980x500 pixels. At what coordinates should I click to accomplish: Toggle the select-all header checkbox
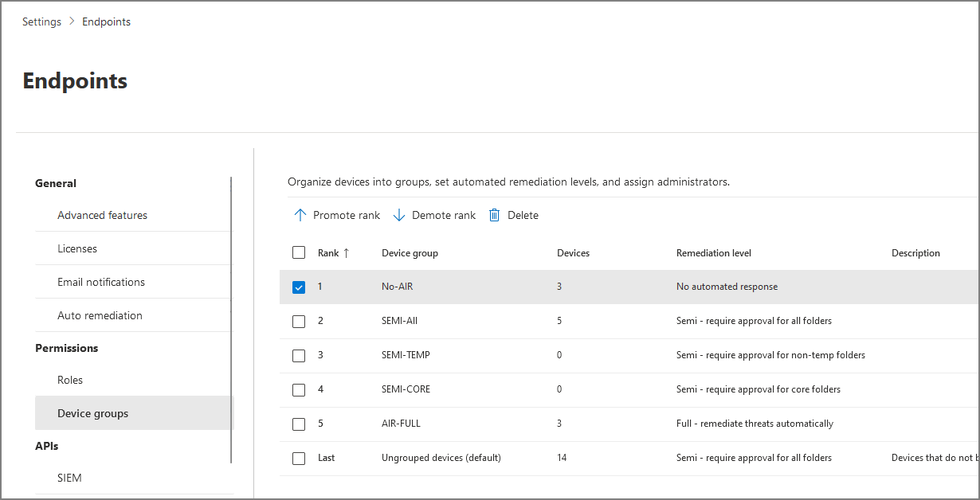[299, 253]
